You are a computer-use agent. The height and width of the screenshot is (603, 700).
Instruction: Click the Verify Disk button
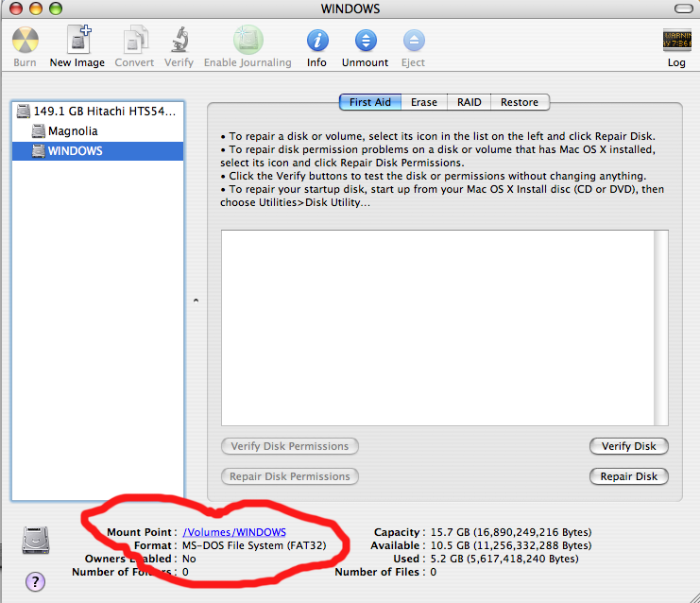628,446
